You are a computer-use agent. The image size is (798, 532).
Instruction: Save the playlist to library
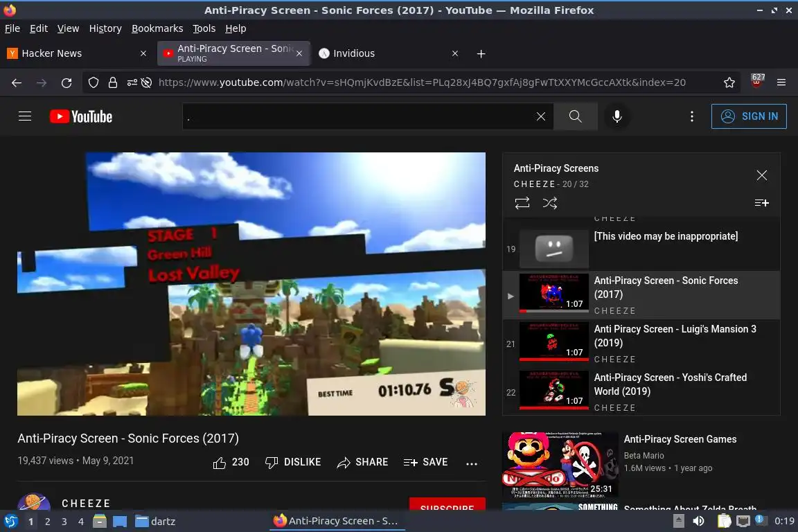click(761, 203)
